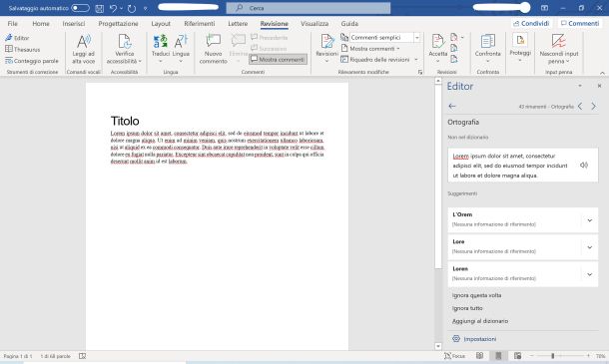This screenshot has height=364, width=609.
Task: Go back in Editor pane
Action: tap(451, 106)
